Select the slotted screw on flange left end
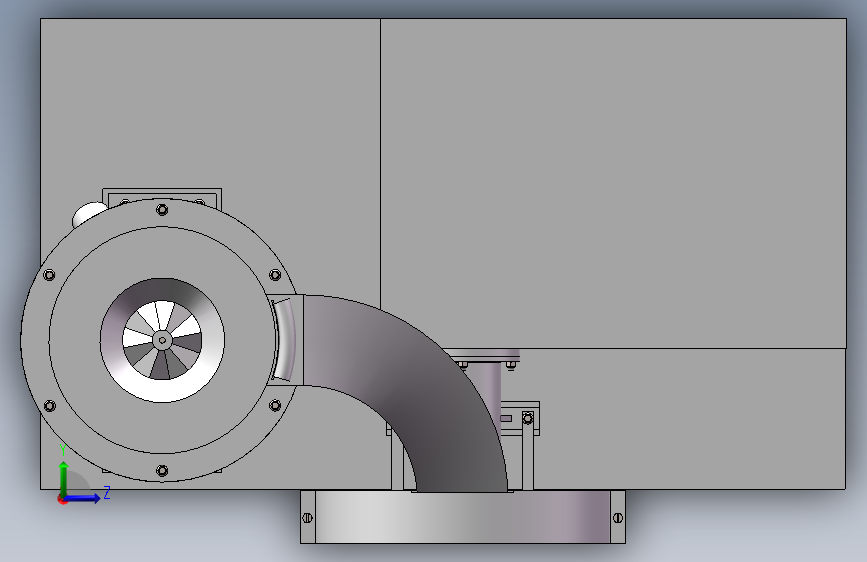Image resolution: width=867 pixels, height=562 pixels. click(307, 518)
